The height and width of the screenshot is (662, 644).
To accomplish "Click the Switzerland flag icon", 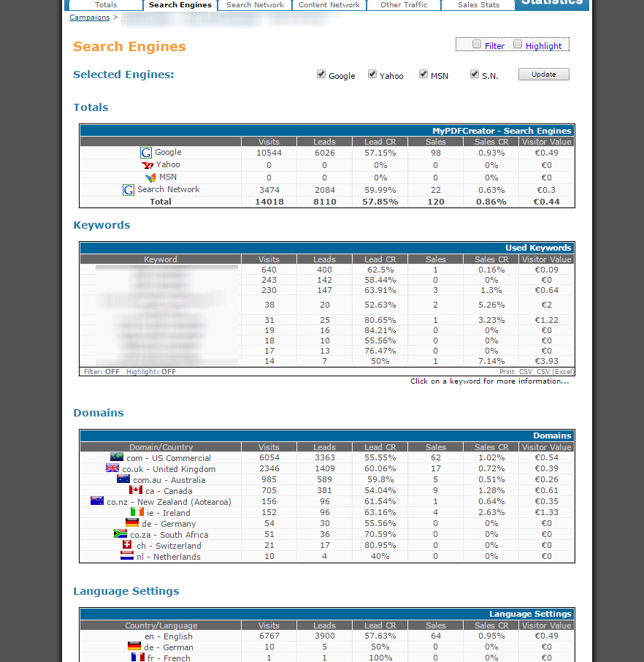I will click(127, 545).
